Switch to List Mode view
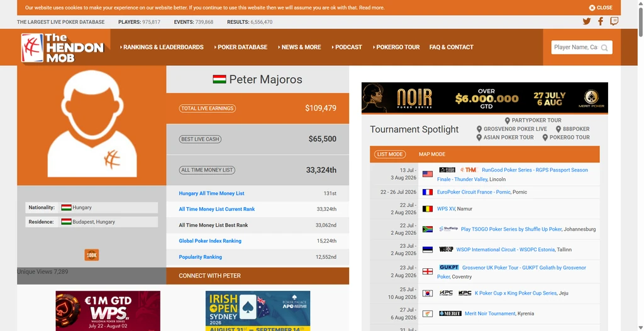Viewport: 644px width, 331px height. pyautogui.click(x=390, y=155)
